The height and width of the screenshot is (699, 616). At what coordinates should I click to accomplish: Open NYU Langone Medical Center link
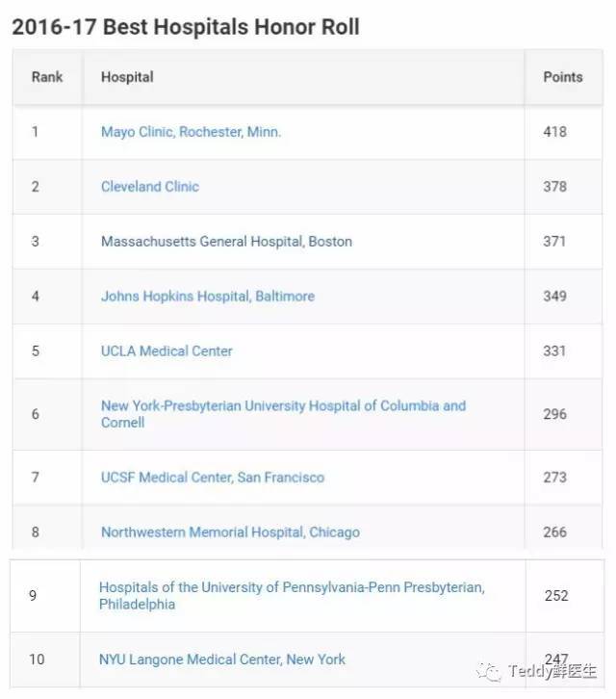click(x=221, y=660)
